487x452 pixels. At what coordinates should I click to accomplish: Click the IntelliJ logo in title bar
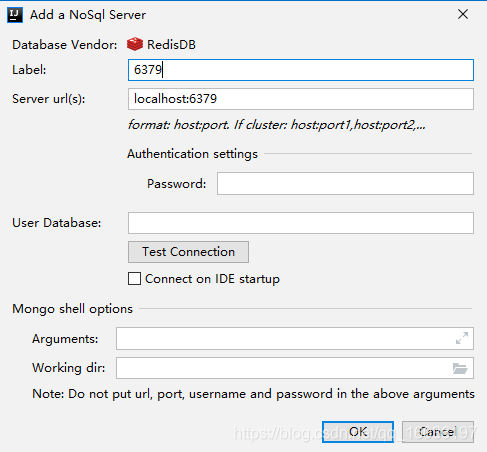(15, 15)
